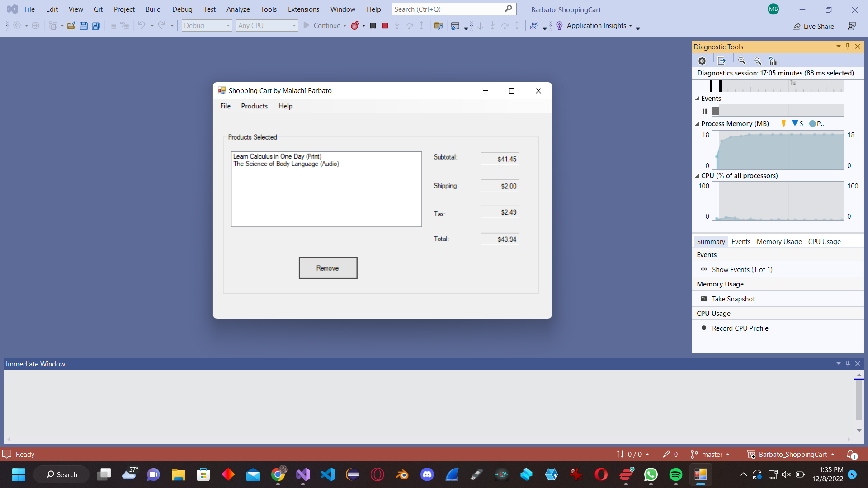Open the Products menu in Shopping Cart

click(254, 106)
